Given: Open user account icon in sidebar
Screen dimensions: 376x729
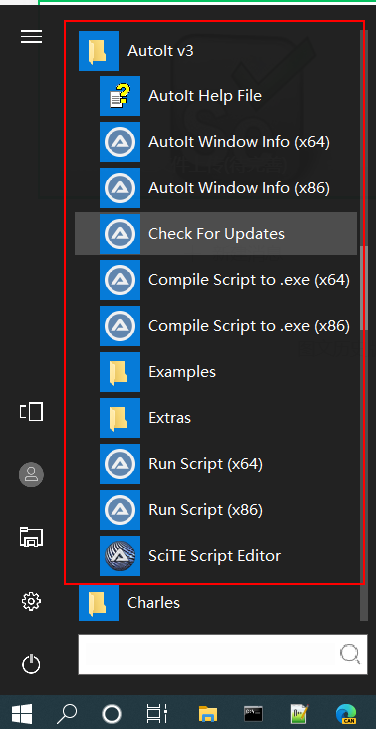Looking at the screenshot, I should tap(32, 475).
